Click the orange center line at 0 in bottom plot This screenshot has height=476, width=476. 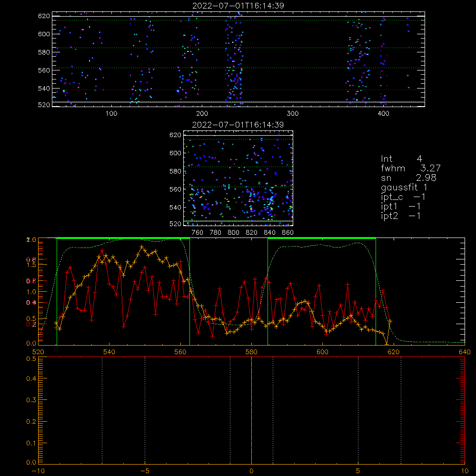[x=251, y=410]
